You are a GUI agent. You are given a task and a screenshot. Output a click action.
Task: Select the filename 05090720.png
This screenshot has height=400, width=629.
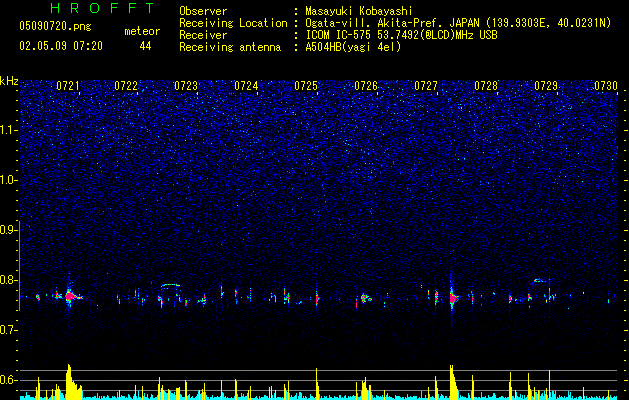pos(55,26)
